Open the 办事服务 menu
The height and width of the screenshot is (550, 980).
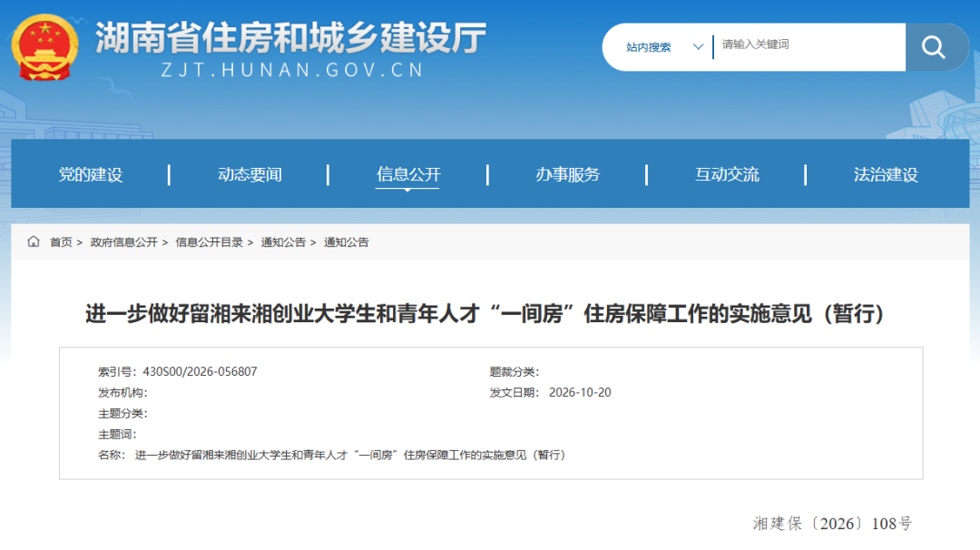(x=567, y=174)
